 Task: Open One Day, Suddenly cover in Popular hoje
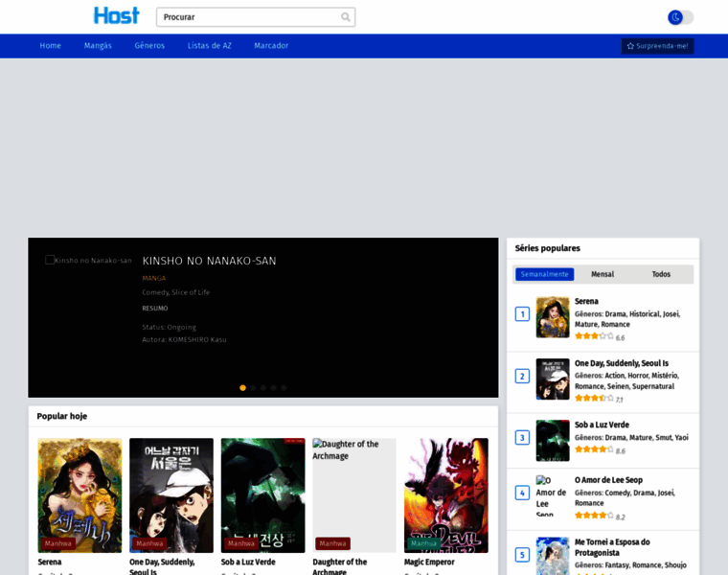click(x=171, y=495)
